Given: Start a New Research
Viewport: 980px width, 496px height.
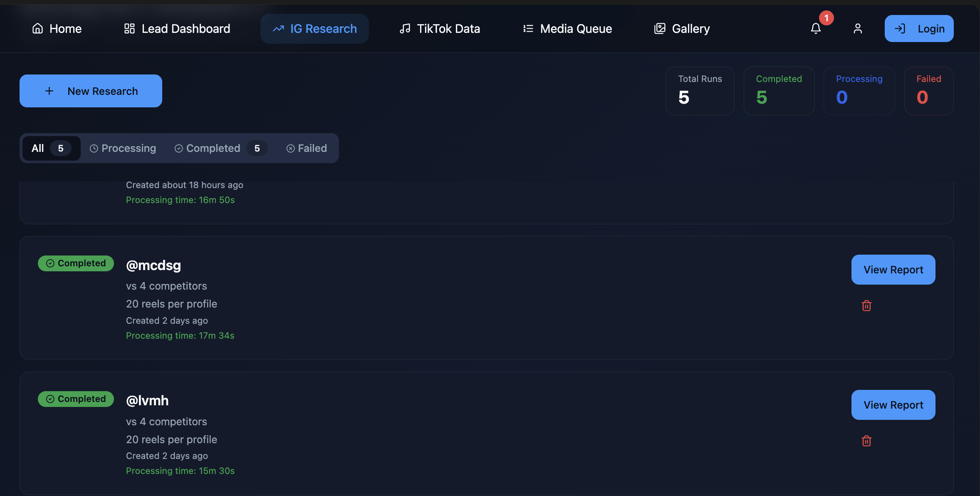Looking at the screenshot, I should 90,91.
